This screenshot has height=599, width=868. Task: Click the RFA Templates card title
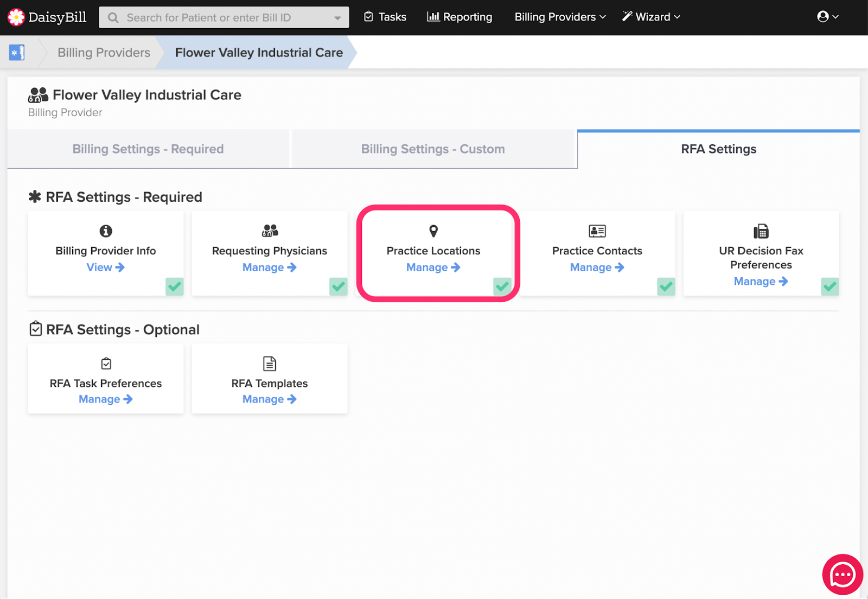point(270,384)
